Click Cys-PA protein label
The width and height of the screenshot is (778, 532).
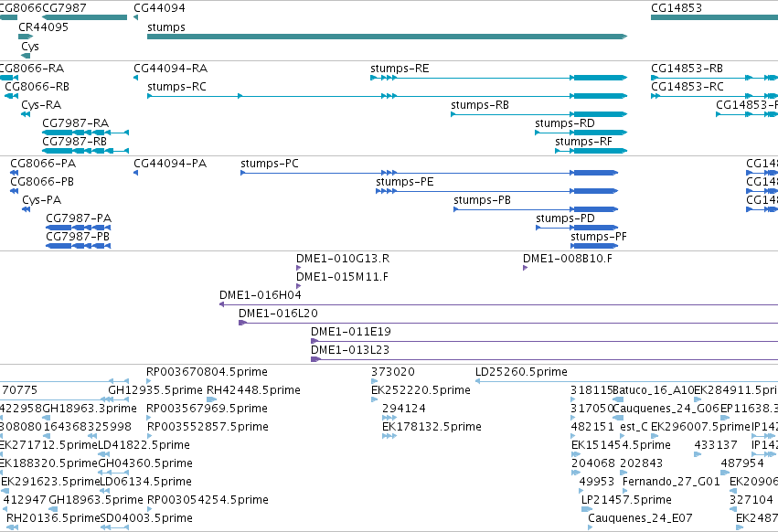pyautogui.click(x=42, y=200)
